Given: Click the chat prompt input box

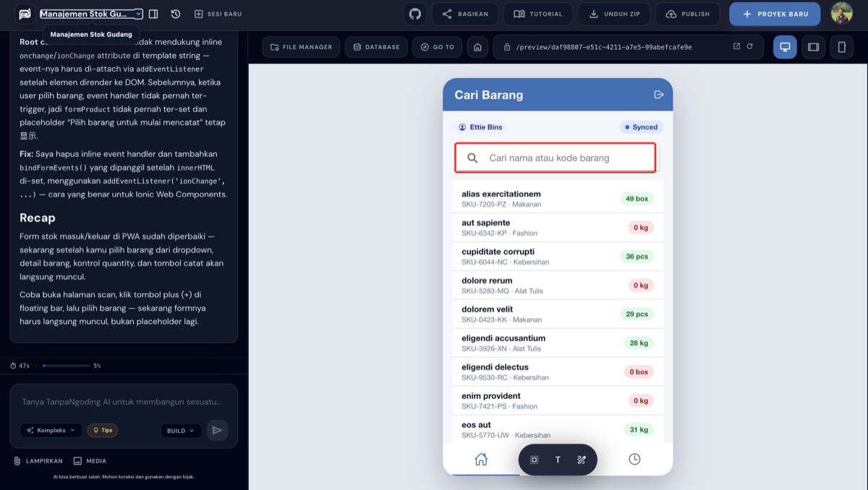Looking at the screenshot, I should click(x=123, y=402).
